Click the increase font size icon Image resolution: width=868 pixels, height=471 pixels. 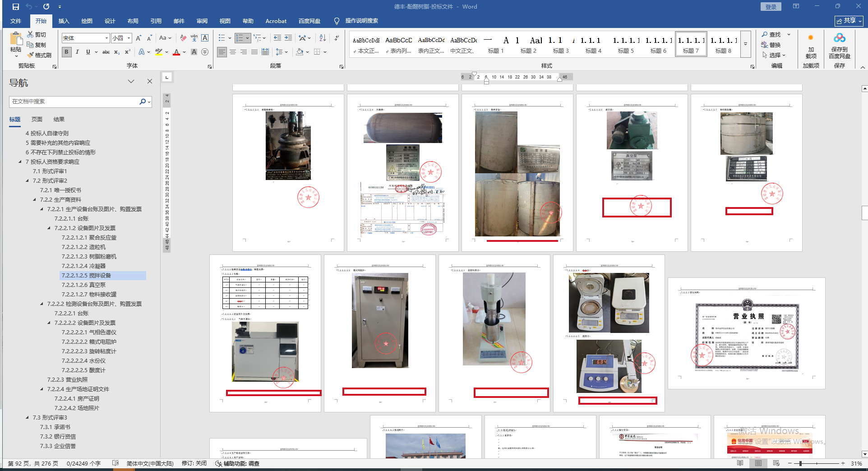point(139,38)
